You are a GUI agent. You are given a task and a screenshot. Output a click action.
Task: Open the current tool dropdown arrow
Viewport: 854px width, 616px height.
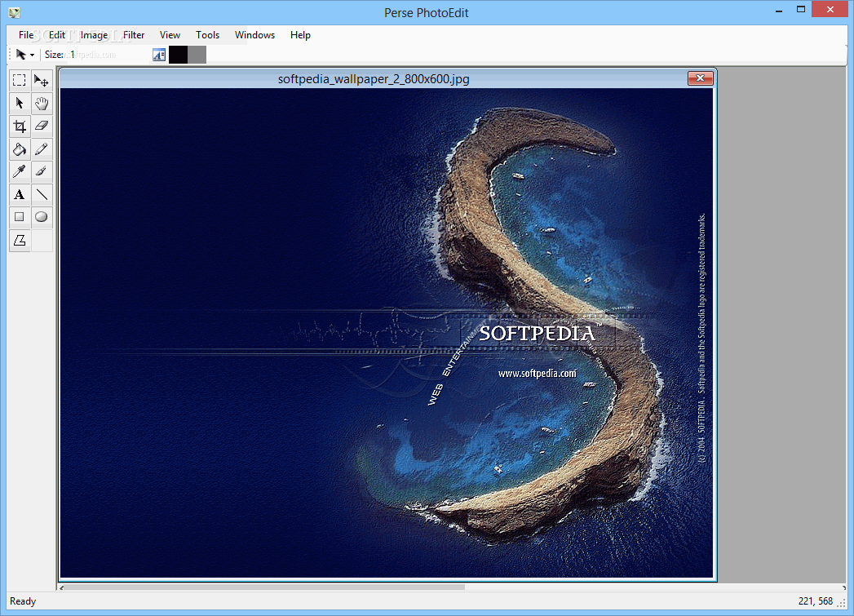pyautogui.click(x=32, y=55)
